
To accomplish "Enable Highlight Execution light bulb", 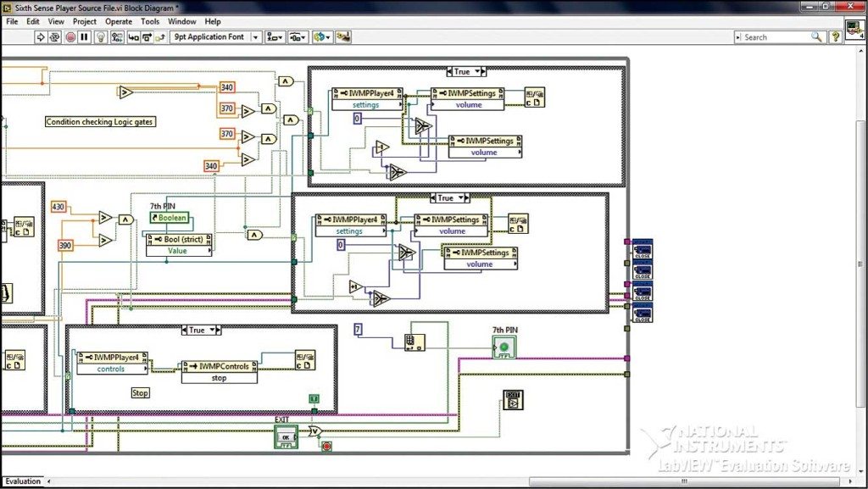I will click(101, 36).
